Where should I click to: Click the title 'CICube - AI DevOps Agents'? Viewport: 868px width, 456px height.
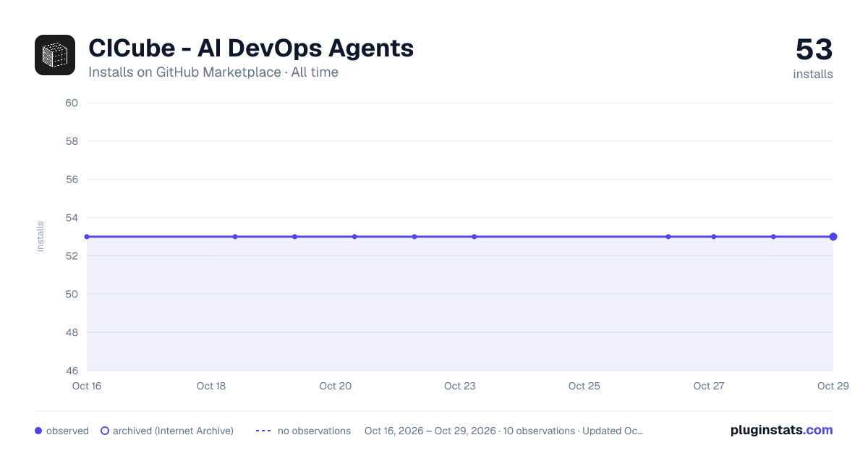point(251,48)
